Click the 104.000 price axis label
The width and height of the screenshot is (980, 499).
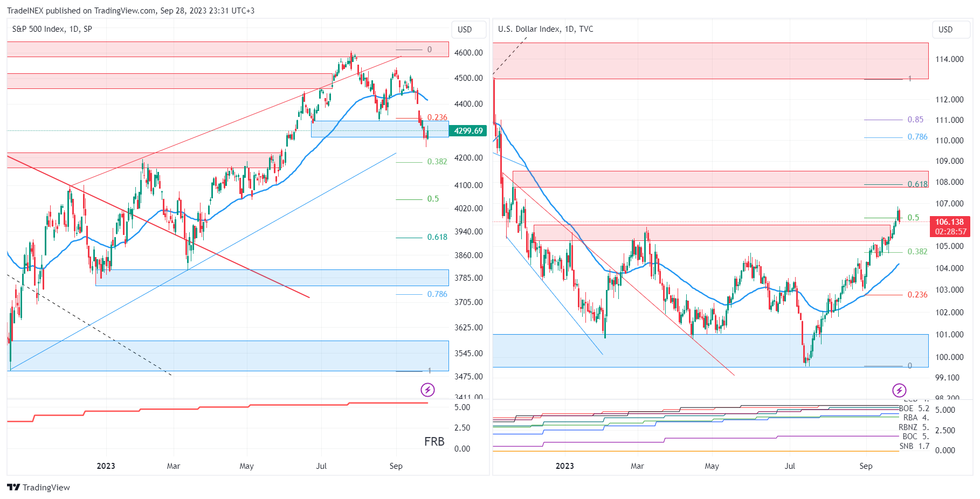[949, 268]
